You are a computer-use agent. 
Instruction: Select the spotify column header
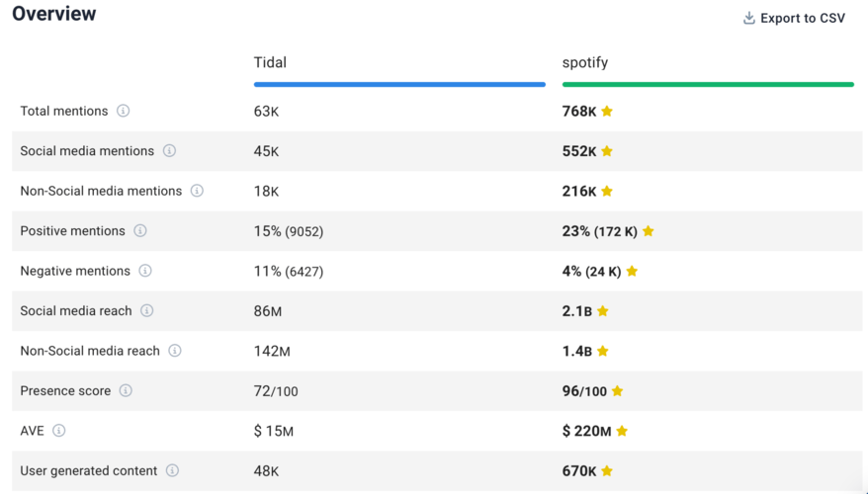(x=585, y=62)
